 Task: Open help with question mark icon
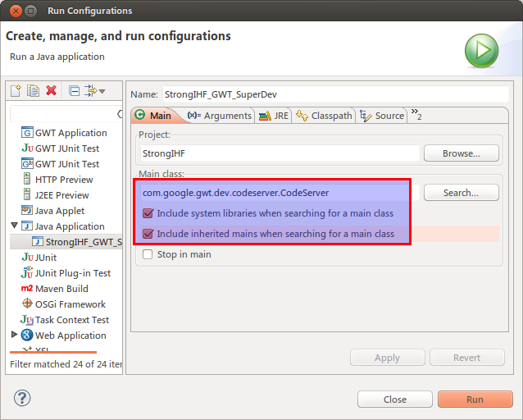(x=22, y=398)
